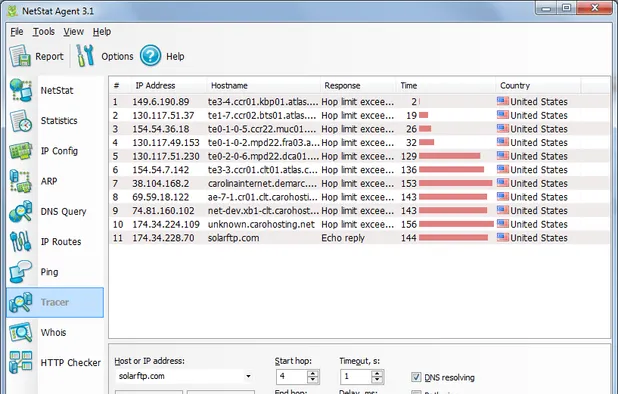This screenshot has height=394, width=618.
Task: Click the time bar for hop 10
Action: click(x=456, y=224)
